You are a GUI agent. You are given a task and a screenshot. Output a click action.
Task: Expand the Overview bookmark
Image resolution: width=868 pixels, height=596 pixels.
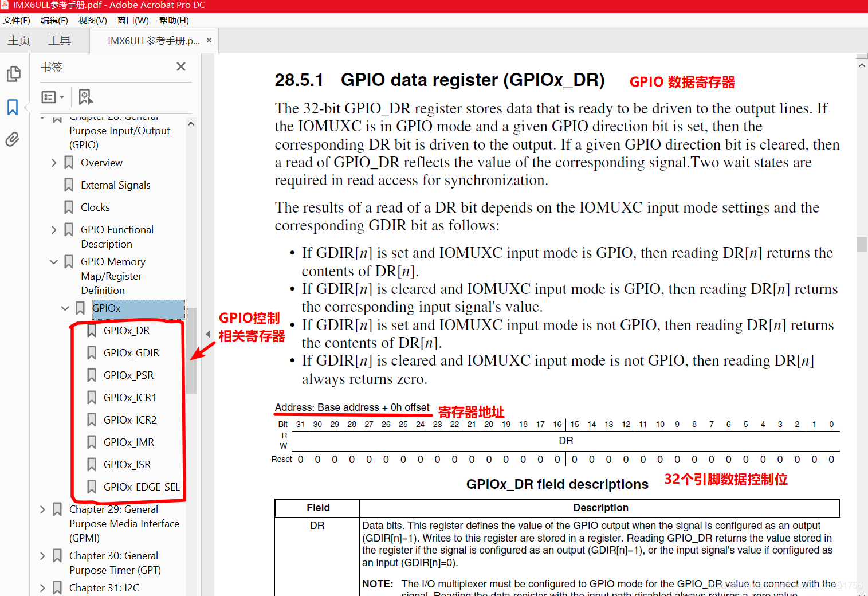click(x=54, y=163)
